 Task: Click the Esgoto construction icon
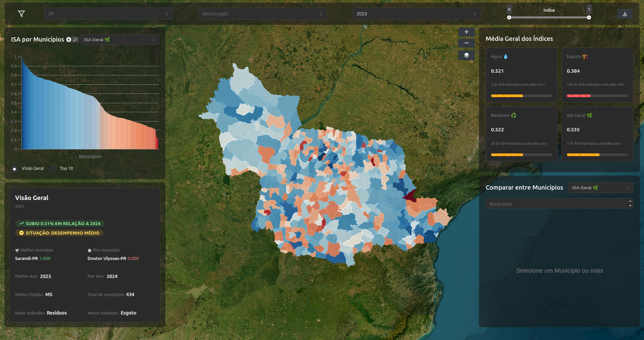(585, 56)
